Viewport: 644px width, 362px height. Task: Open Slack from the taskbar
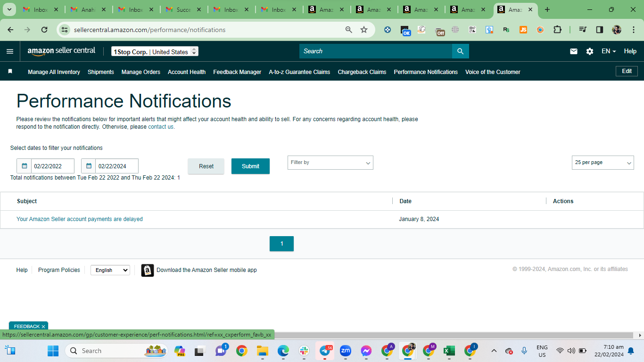tap(304, 351)
